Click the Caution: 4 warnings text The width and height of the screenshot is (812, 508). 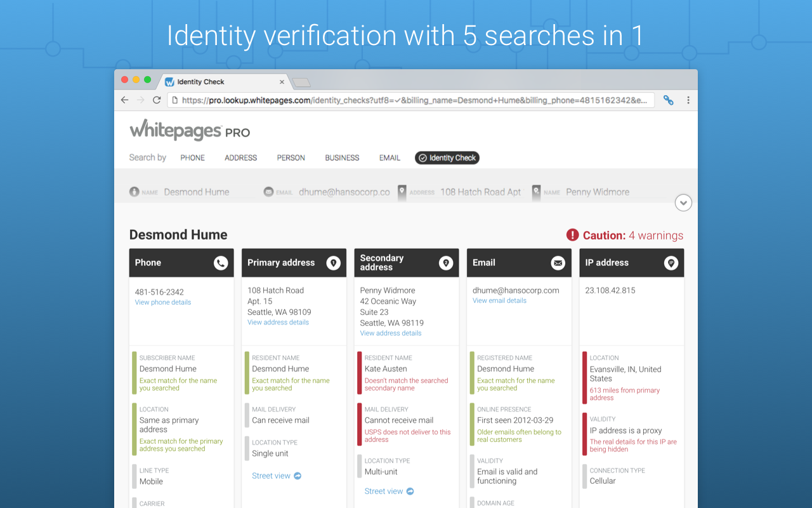coord(633,236)
